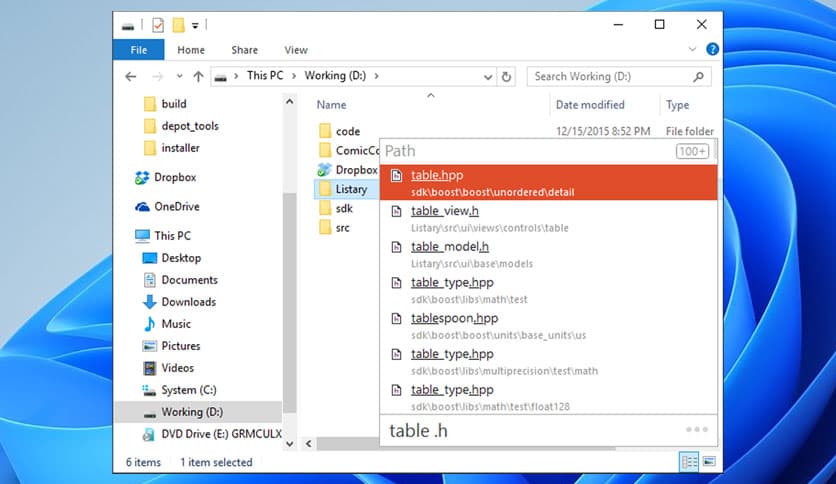Click the Properties quick access icon
The width and height of the screenshot is (836, 484).
coord(158,25)
